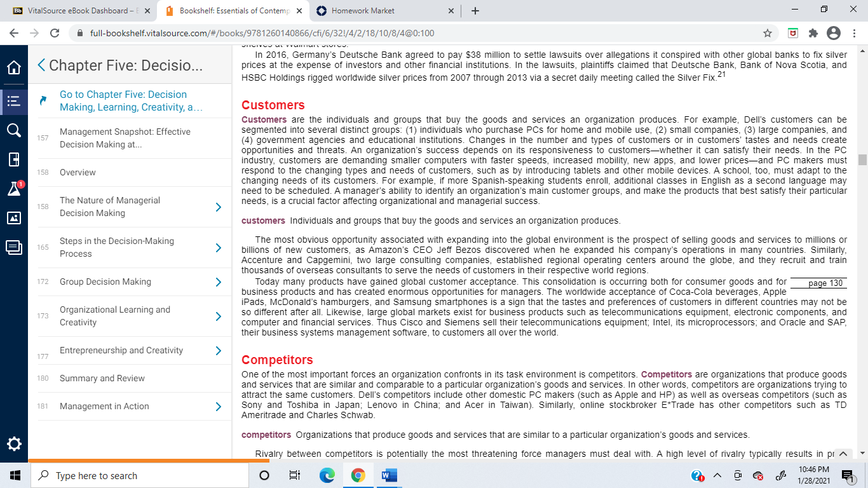Screen dimensions: 868x488
Task: Expand Steps in the Decision-Making Process
Action: point(218,248)
